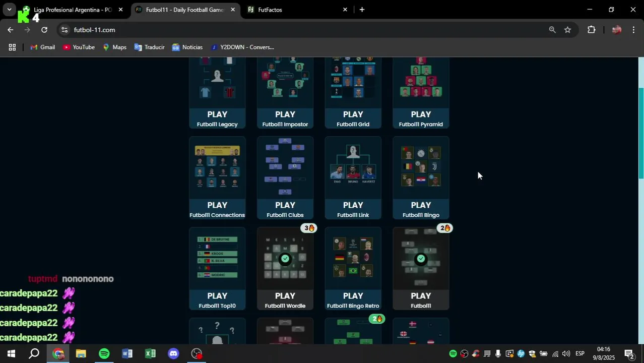Open Futbol11 Bingo game
This screenshot has height=363, width=644.
point(421,178)
